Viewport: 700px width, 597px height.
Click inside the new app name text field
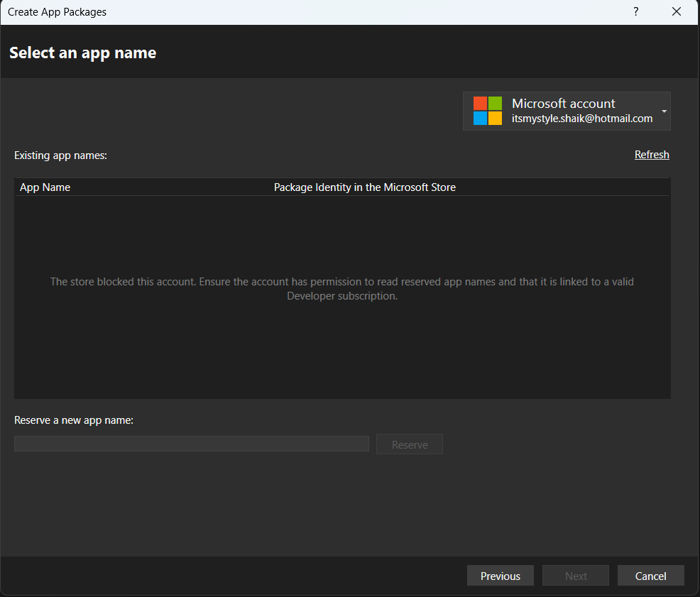(191, 444)
